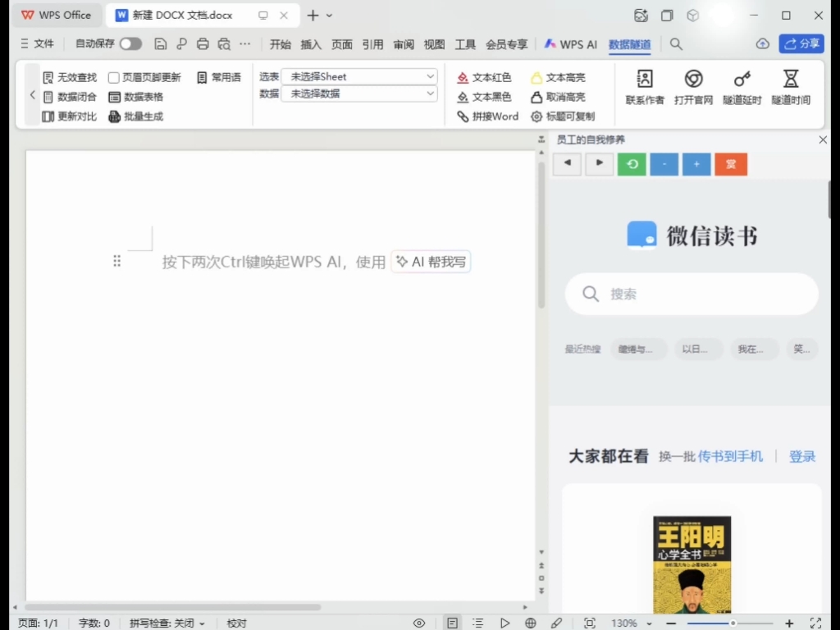Go forward with side panel right arrow

click(x=599, y=163)
